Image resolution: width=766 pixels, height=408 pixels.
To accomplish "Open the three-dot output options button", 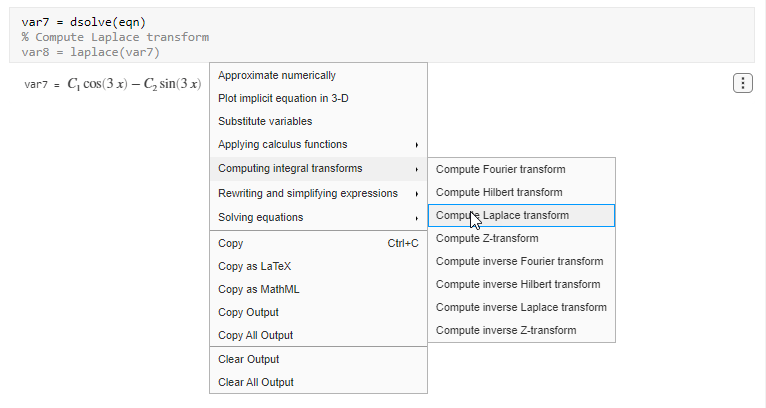I will [742, 83].
